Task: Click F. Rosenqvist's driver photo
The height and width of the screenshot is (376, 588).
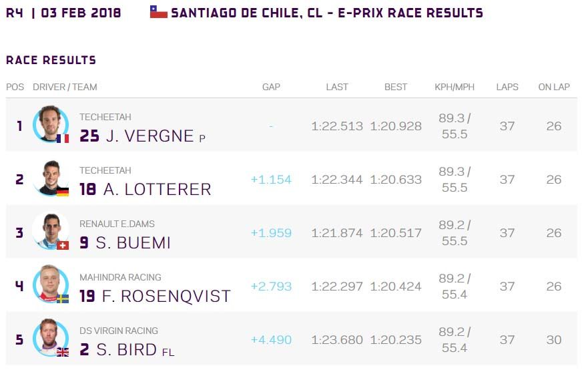Action: pyautogui.click(x=50, y=285)
